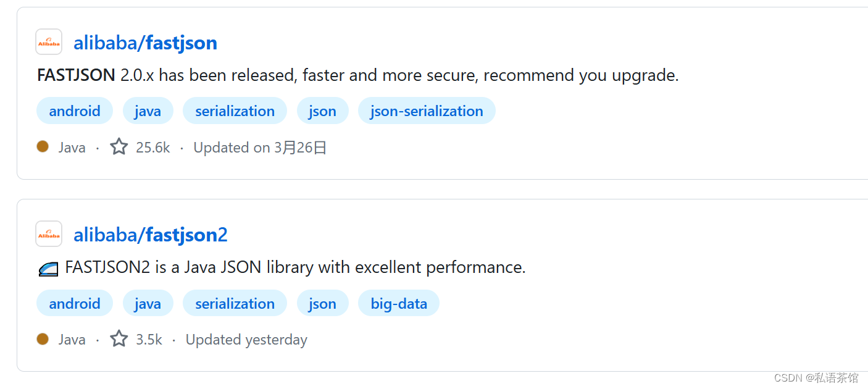Click the 25.6k star count of fastjson
868x389 pixels.
click(x=153, y=147)
